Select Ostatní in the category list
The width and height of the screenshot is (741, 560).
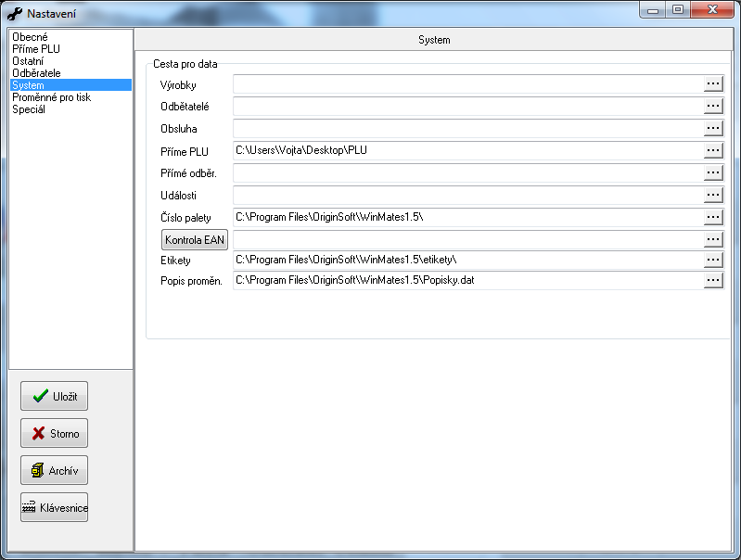tap(28, 61)
